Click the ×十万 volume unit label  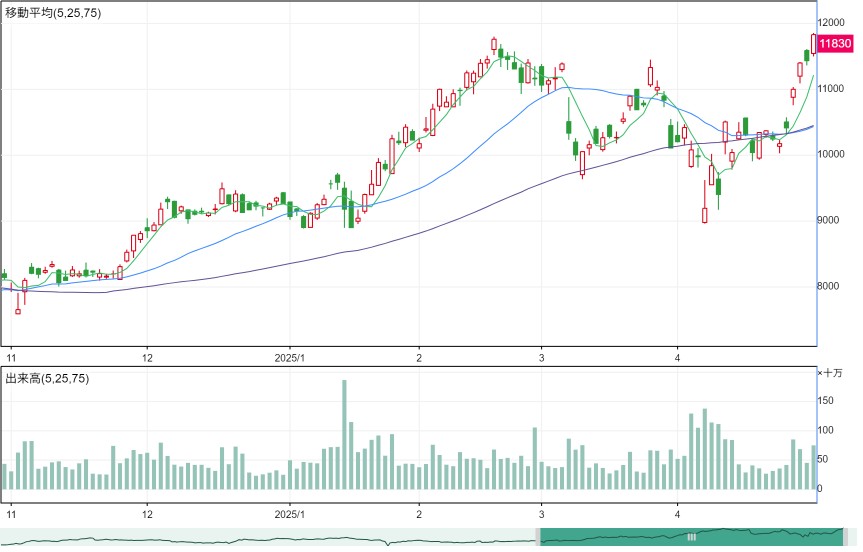(830, 373)
